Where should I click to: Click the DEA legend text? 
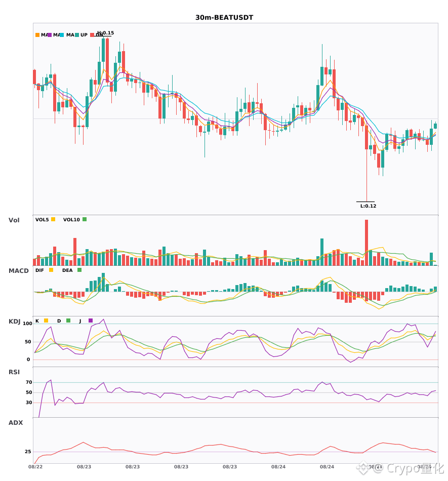pos(67,270)
